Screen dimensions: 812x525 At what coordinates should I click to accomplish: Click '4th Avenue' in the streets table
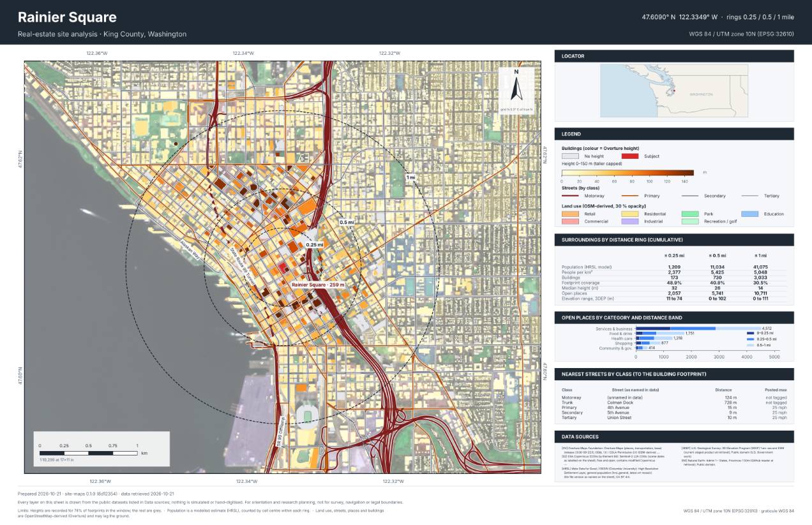(617, 408)
